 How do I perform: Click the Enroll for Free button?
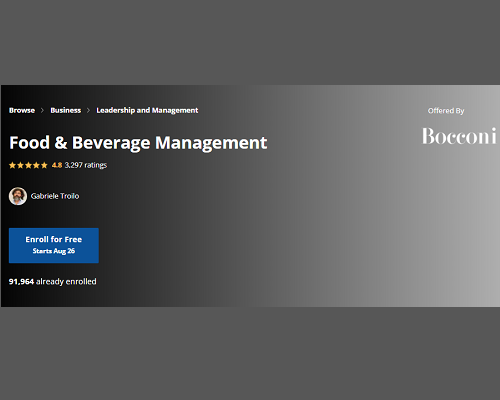(54, 245)
